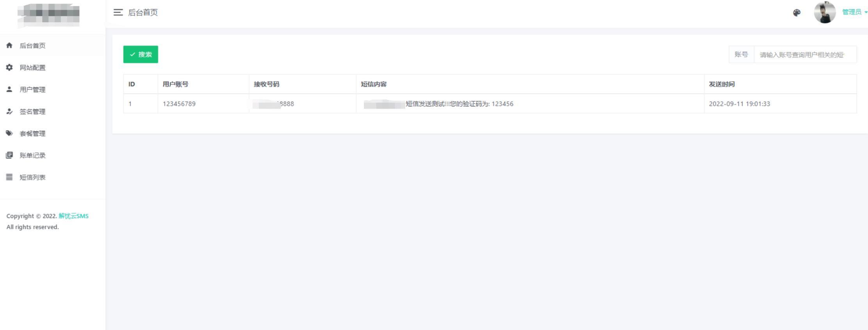Viewport: 868px width, 330px height.
Task: Open the 网站配置 menu item
Action: point(52,68)
